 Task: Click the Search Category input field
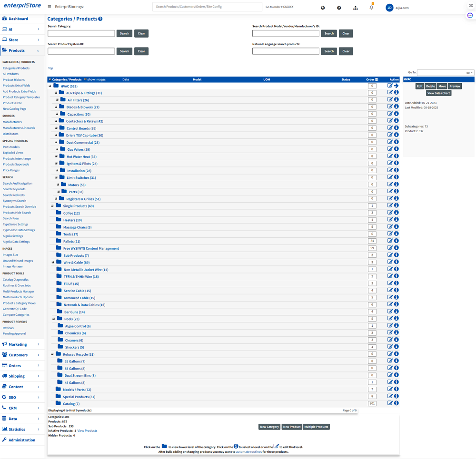coord(81,33)
